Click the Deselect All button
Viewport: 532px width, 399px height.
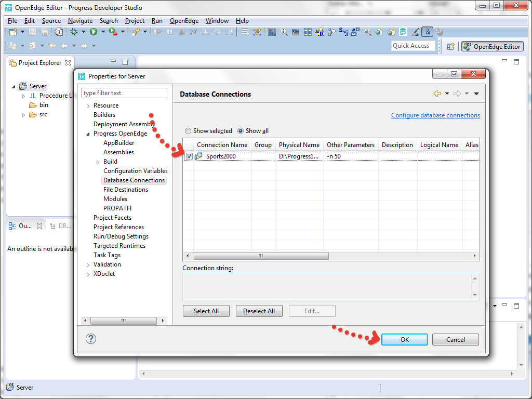click(259, 311)
